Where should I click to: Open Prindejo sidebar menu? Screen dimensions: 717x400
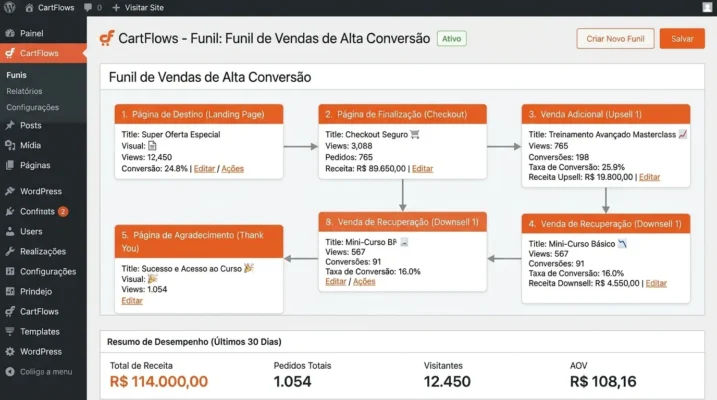[x=43, y=292]
